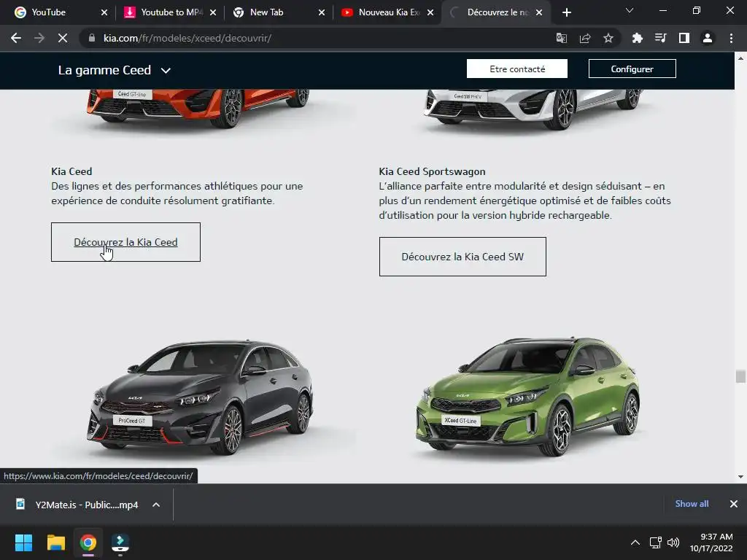747x560 pixels.
Task: Expand La gamme Ceed dropdown
Action: click(115, 71)
